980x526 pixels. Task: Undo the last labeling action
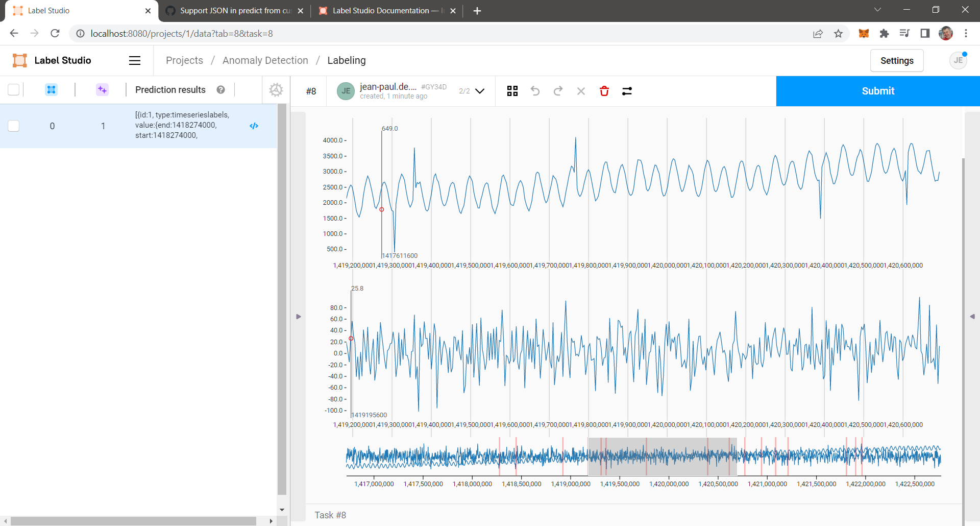tap(535, 91)
